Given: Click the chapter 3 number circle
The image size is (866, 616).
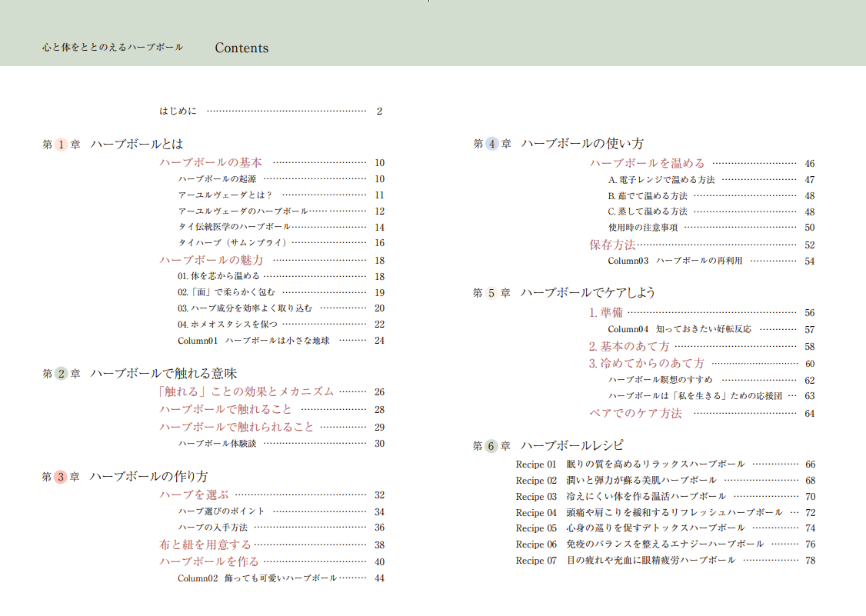Looking at the screenshot, I should click(61, 477).
